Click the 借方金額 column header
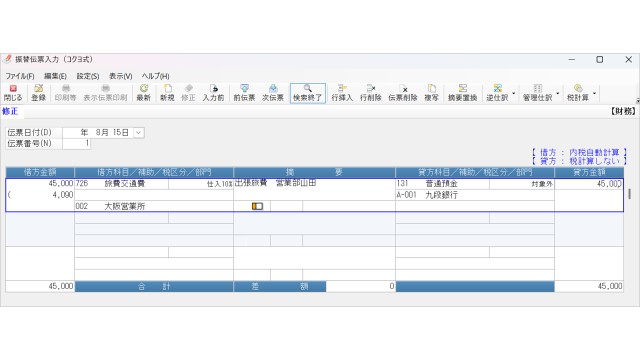The width and height of the screenshot is (640, 360). click(40, 172)
